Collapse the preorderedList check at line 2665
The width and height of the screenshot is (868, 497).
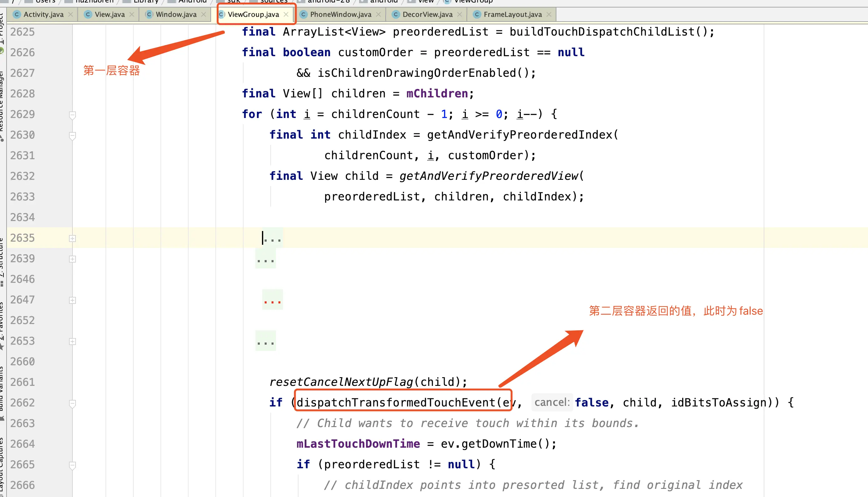72,465
